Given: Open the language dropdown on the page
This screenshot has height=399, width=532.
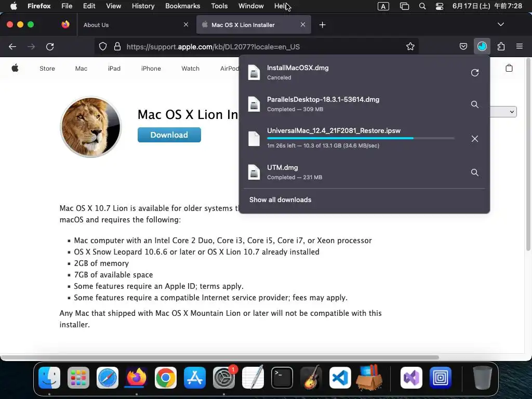Looking at the screenshot, I should point(503,112).
